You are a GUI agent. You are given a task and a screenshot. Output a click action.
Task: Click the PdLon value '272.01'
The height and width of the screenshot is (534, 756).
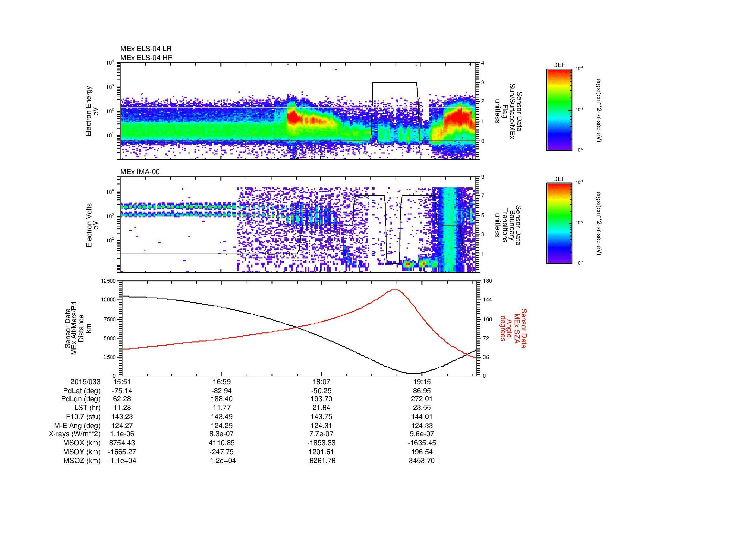[x=422, y=399]
